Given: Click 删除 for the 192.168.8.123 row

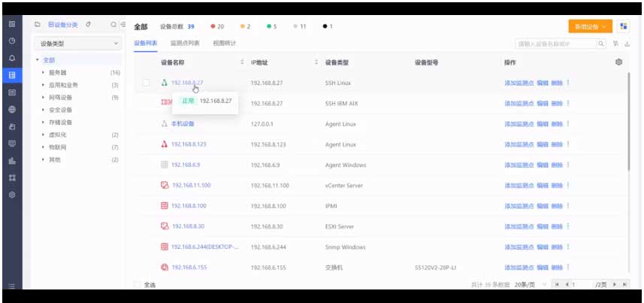Looking at the screenshot, I should click(557, 144).
